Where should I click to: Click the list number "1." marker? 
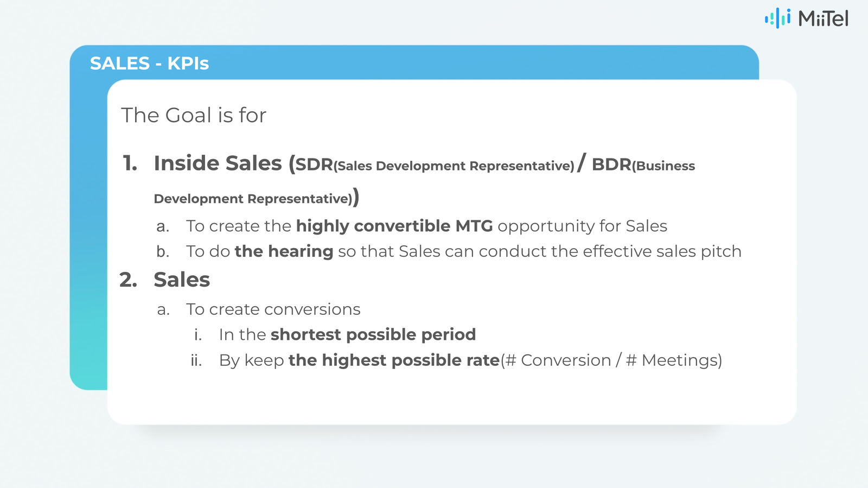tap(130, 163)
